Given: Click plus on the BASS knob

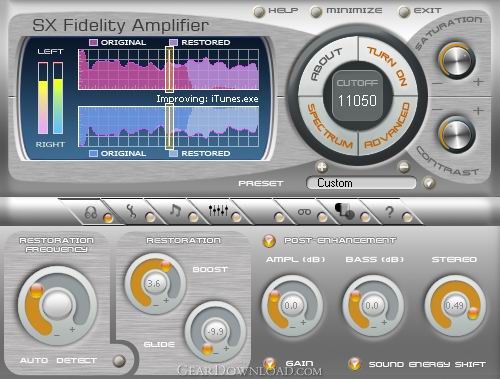Looking at the screenshot, I should click(x=384, y=322).
